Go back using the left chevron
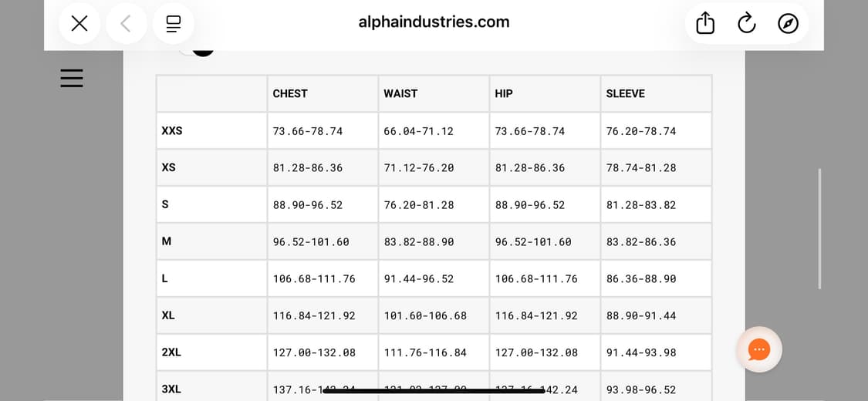 click(x=126, y=24)
